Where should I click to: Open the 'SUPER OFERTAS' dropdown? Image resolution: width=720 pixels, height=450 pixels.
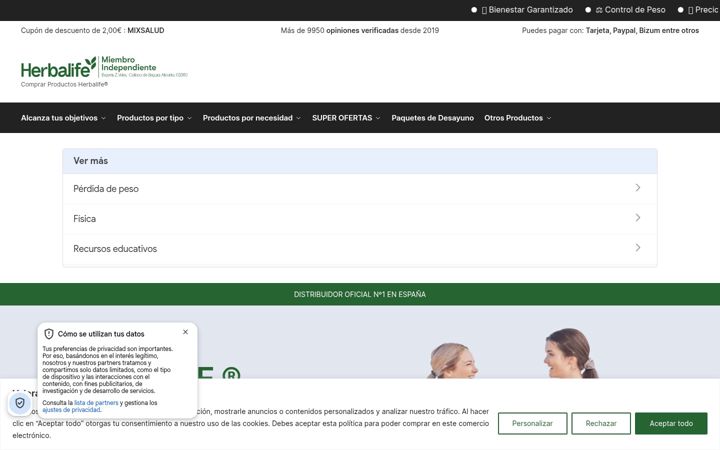pyautogui.click(x=346, y=118)
